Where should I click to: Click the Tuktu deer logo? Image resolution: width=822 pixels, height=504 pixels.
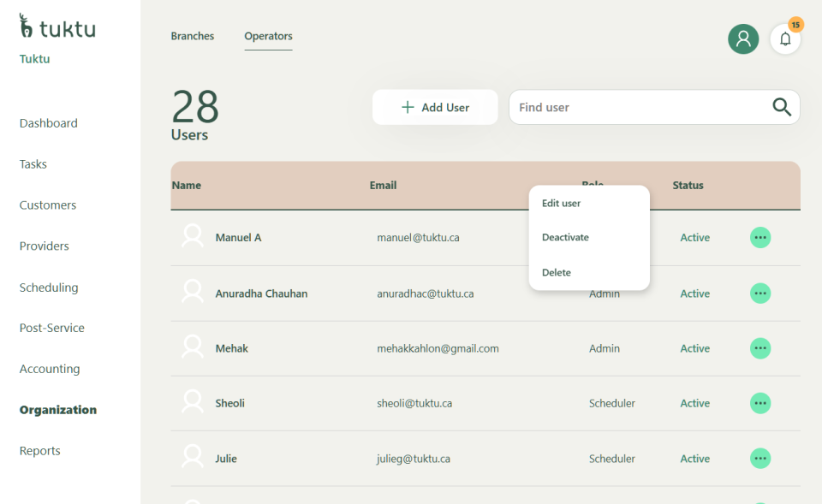tap(27, 27)
